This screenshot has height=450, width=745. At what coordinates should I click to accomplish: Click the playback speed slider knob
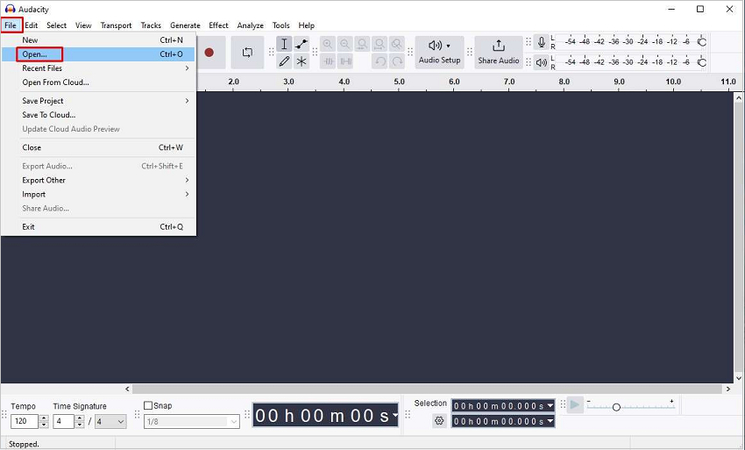point(616,407)
